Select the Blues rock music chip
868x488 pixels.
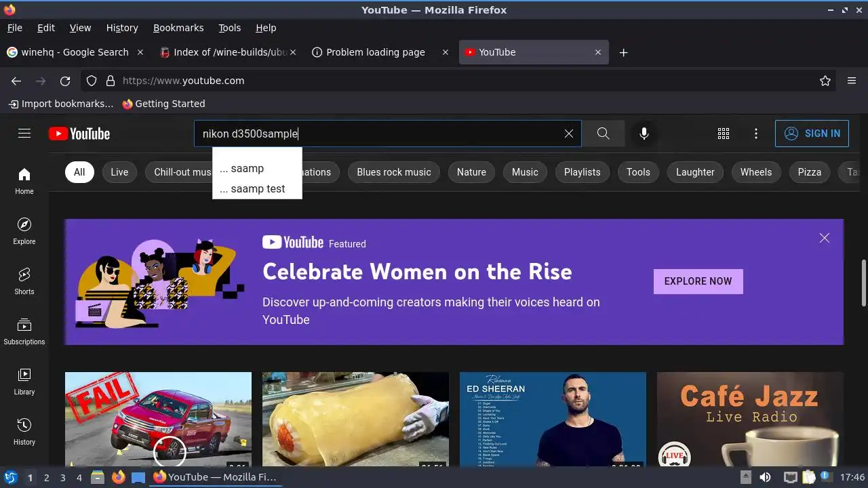coord(394,172)
